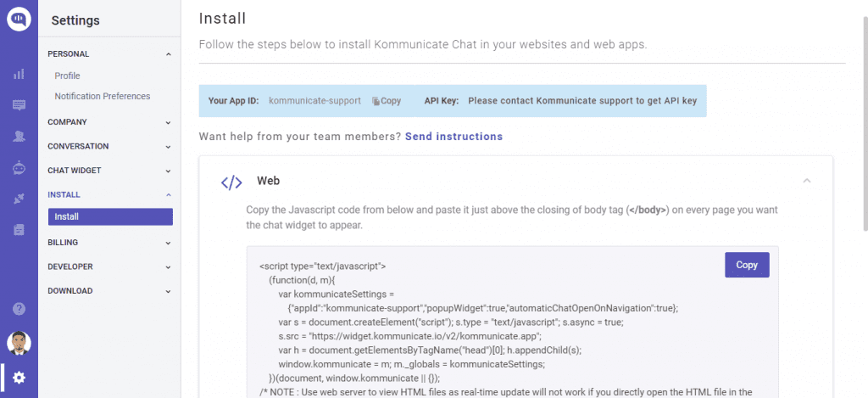The image size is (868, 398).
Task: Expand the Chat Widget section
Action: (168, 171)
